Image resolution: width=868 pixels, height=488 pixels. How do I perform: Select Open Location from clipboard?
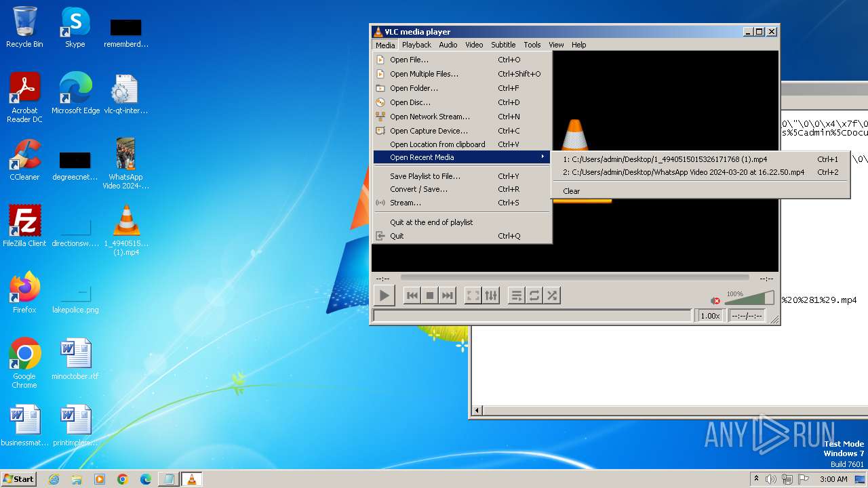point(463,144)
